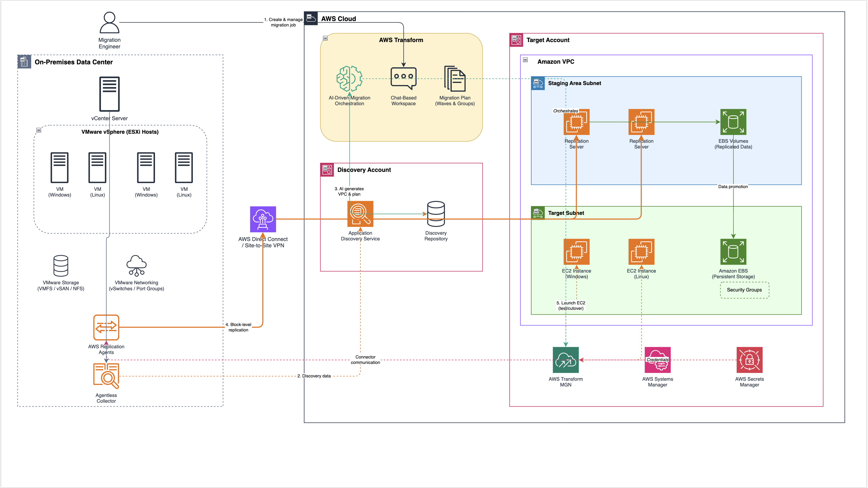Image resolution: width=868 pixels, height=488 pixels.
Task: Select the '3. AI generates VPC & plan' label
Action: pyautogui.click(x=349, y=191)
